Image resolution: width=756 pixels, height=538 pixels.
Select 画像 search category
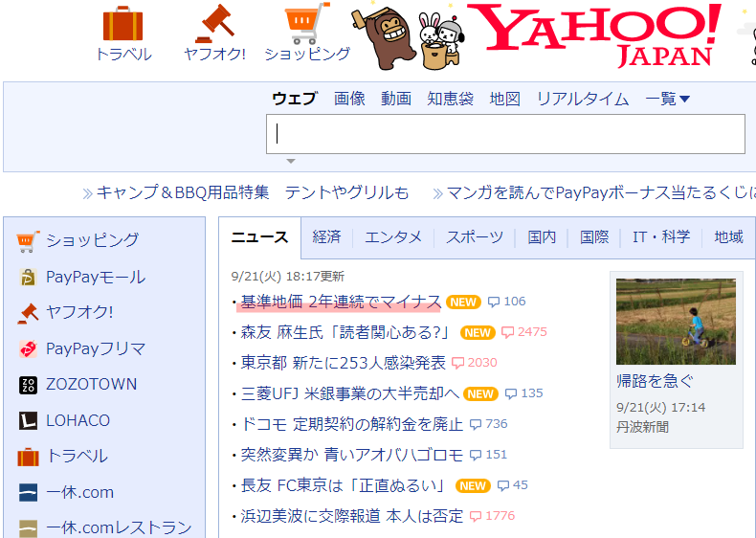(x=349, y=99)
